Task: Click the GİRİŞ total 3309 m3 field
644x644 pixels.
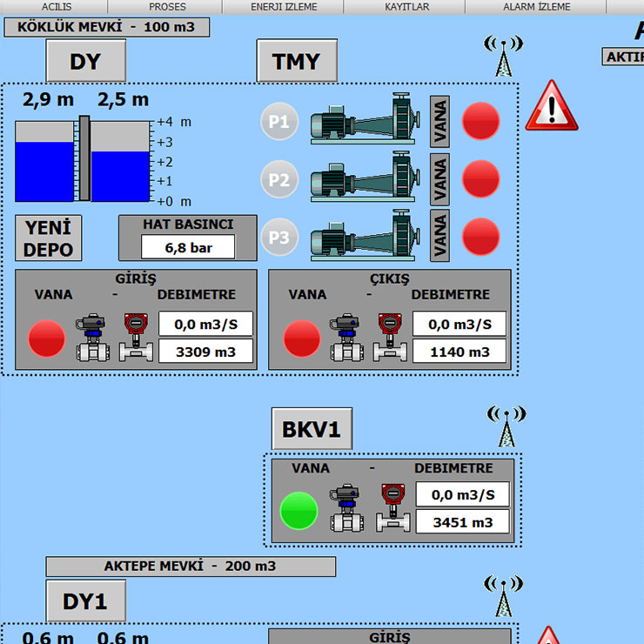Action: click(205, 352)
